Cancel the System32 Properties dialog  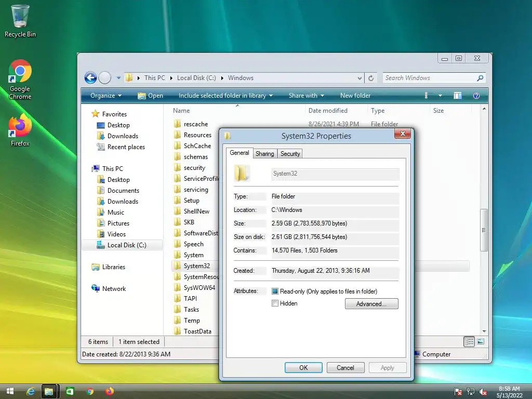(345, 367)
